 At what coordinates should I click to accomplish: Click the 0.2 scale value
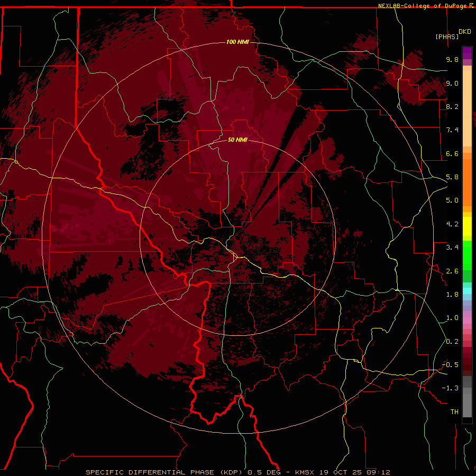[452, 342]
